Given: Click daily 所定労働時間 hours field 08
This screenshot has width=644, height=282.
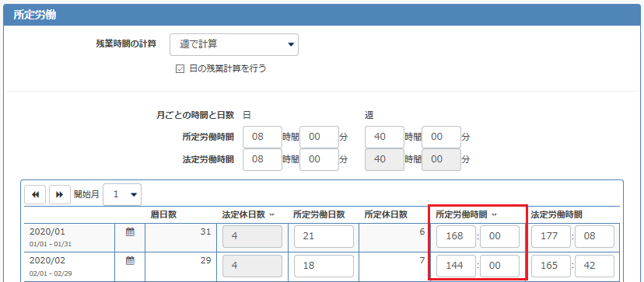Looking at the screenshot, I should (262, 137).
